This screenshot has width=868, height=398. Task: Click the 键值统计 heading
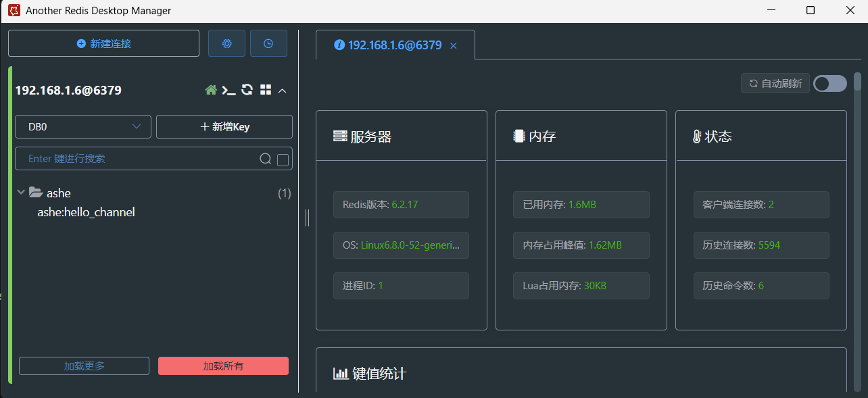click(379, 373)
